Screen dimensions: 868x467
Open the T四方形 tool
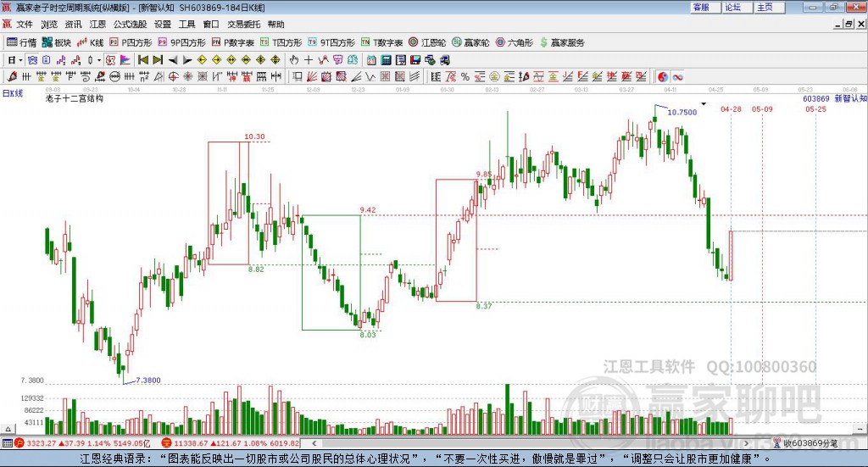tap(281, 42)
